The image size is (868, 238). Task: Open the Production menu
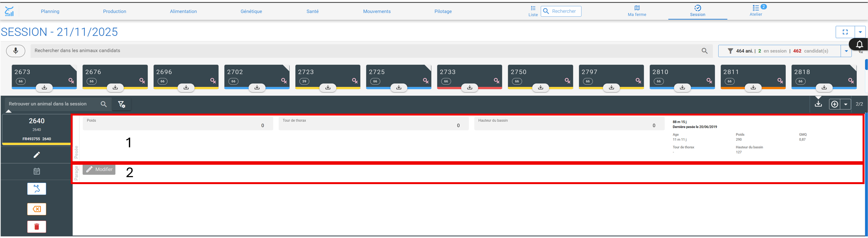pyautogui.click(x=115, y=11)
